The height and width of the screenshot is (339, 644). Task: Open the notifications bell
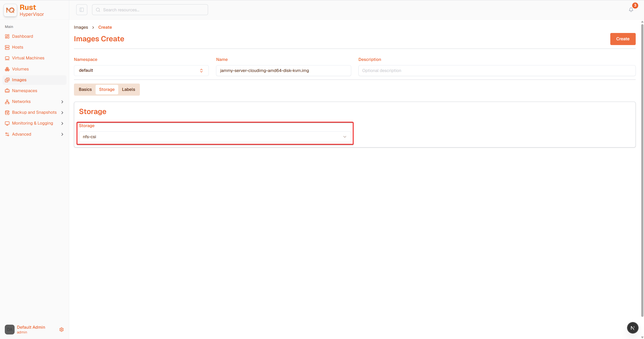631,10
